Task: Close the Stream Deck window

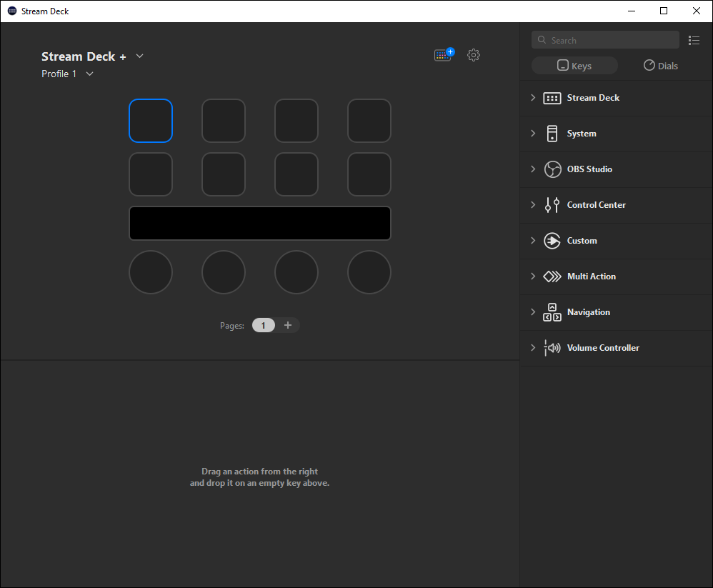Action: [696, 11]
